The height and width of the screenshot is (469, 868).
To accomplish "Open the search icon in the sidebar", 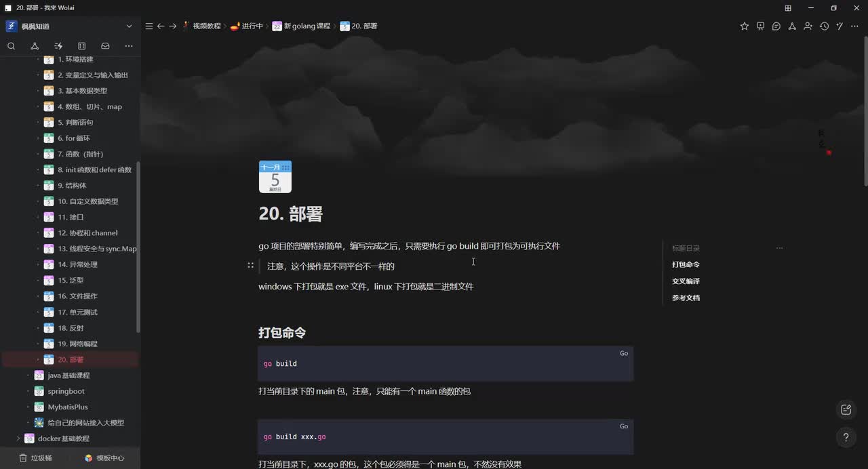I will click(x=12, y=46).
